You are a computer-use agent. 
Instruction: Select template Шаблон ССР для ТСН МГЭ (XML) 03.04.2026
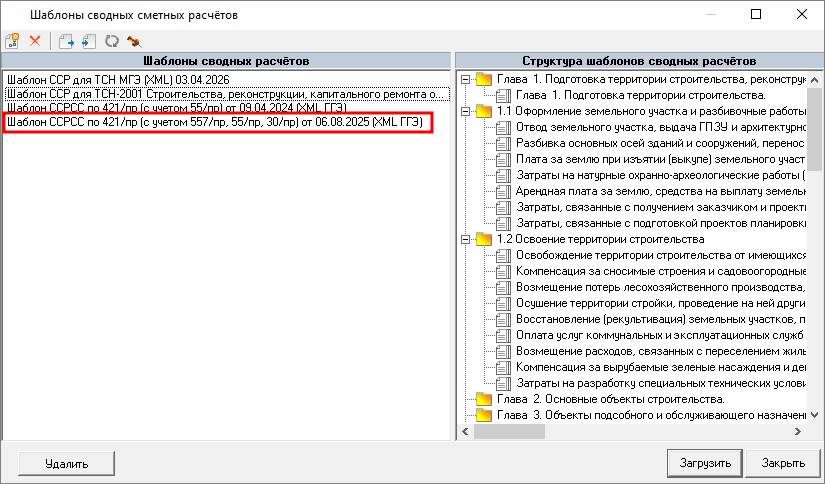coord(118,80)
